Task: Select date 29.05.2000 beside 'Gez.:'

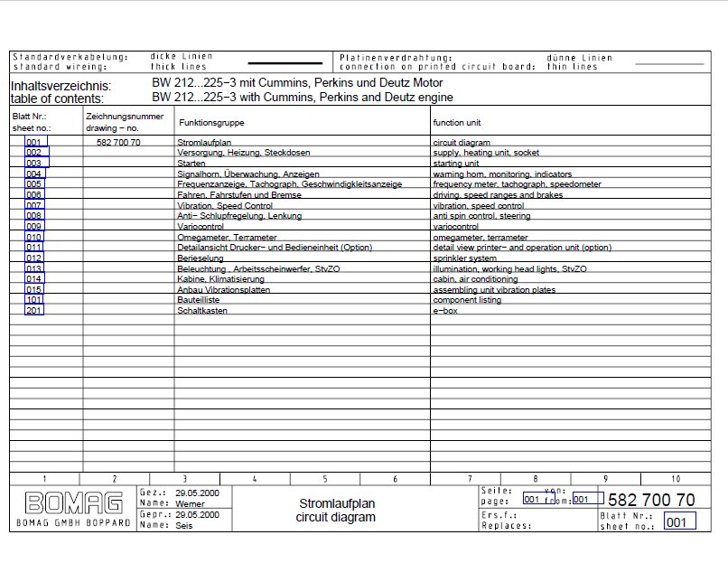Action: pyautogui.click(x=197, y=493)
